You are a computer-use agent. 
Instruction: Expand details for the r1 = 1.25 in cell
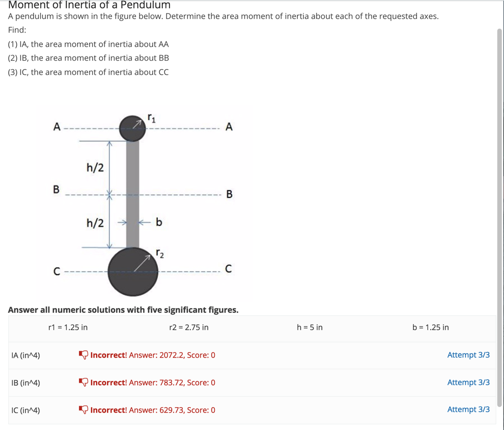(67, 328)
